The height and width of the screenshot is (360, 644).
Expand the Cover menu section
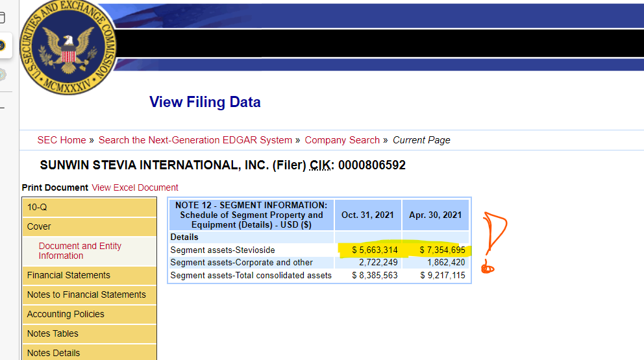[x=90, y=226]
